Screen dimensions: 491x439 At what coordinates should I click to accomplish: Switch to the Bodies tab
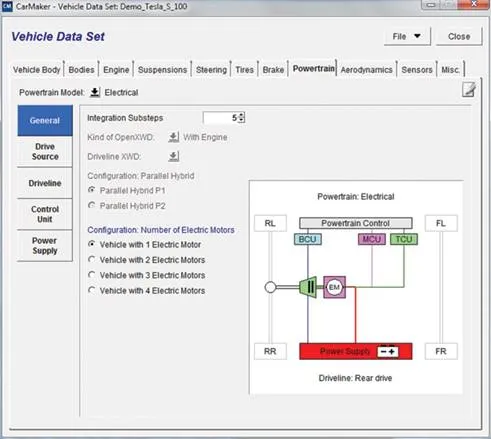(x=81, y=70)
